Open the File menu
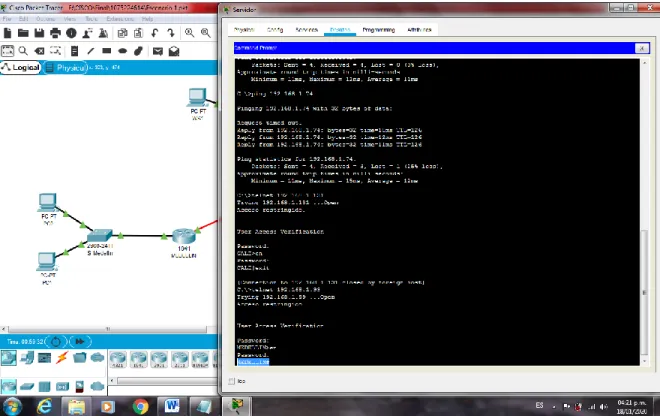 [7, 19]
